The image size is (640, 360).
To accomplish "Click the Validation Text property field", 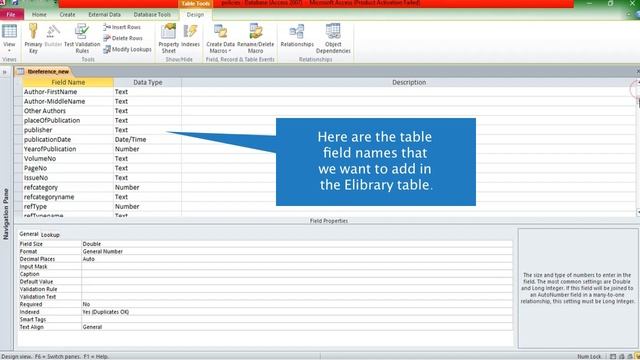I will (x=297, y=297).
